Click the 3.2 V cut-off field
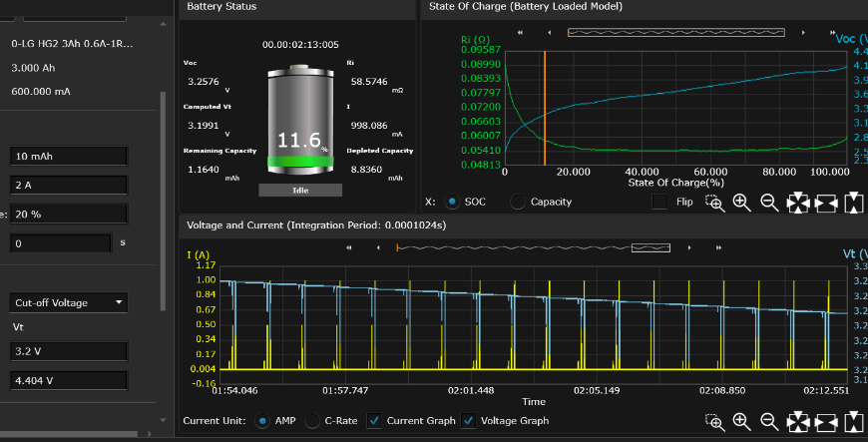 coord(69,351)
